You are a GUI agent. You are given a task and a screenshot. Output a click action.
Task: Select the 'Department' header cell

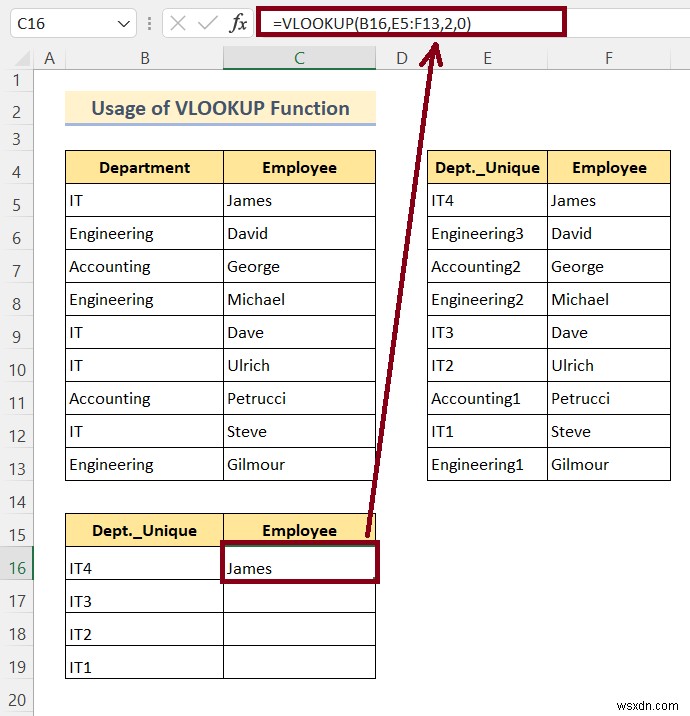(x=144, y=168)
